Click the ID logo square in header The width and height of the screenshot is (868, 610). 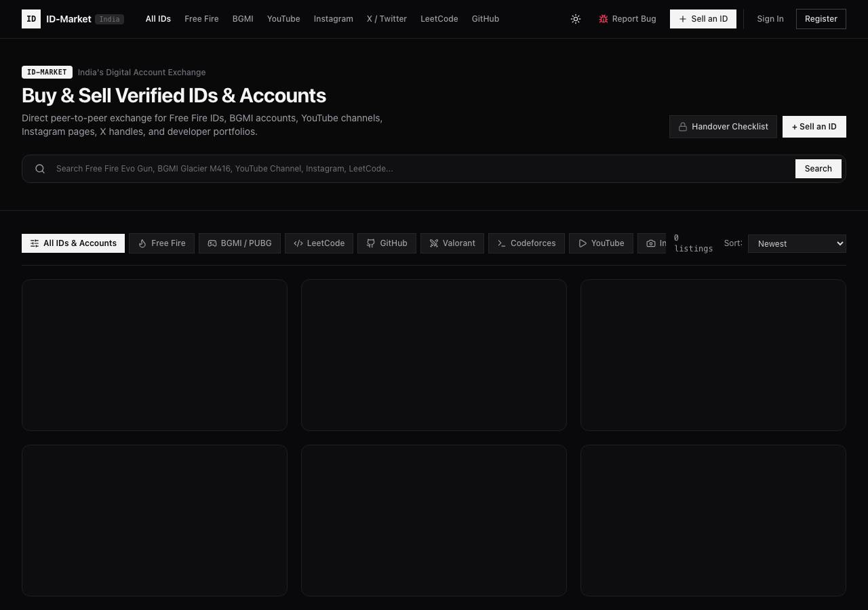[31, 19]
